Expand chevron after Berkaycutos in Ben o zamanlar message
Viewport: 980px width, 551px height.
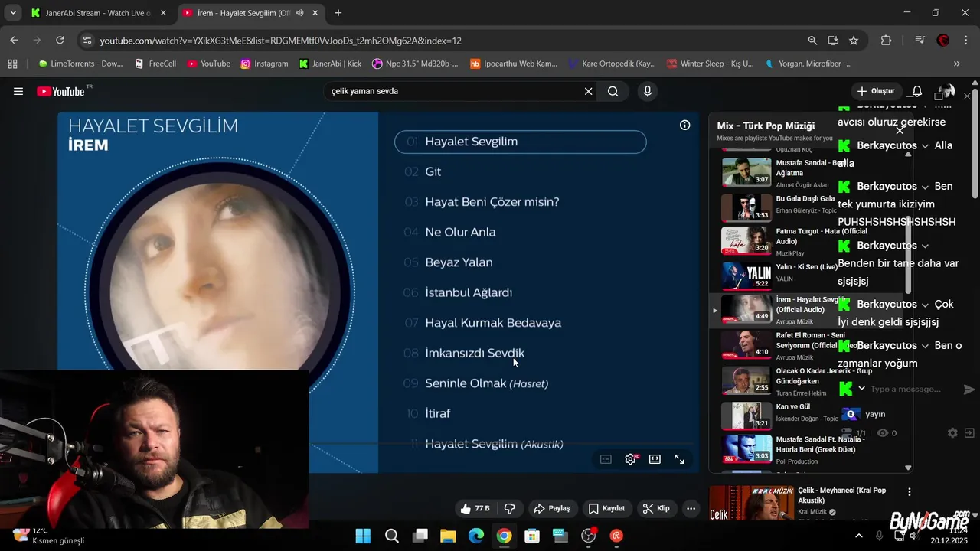click(x=925, y=345)
